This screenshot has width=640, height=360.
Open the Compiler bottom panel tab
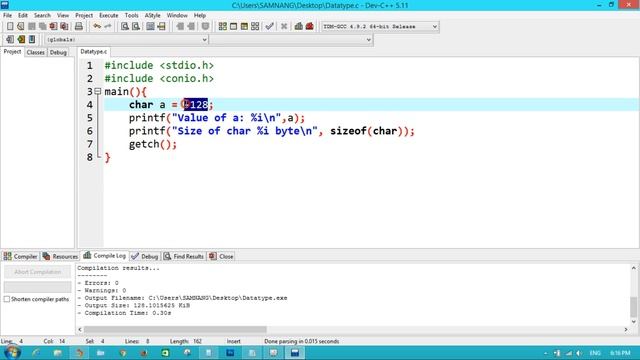click(x=20, y=256)
